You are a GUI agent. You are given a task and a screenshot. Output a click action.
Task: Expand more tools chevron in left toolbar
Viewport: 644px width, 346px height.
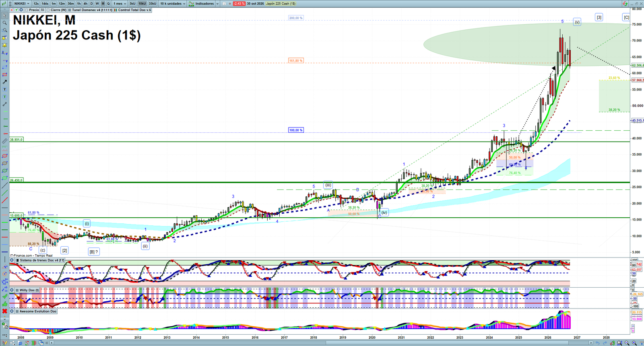[x=5, y=319]
